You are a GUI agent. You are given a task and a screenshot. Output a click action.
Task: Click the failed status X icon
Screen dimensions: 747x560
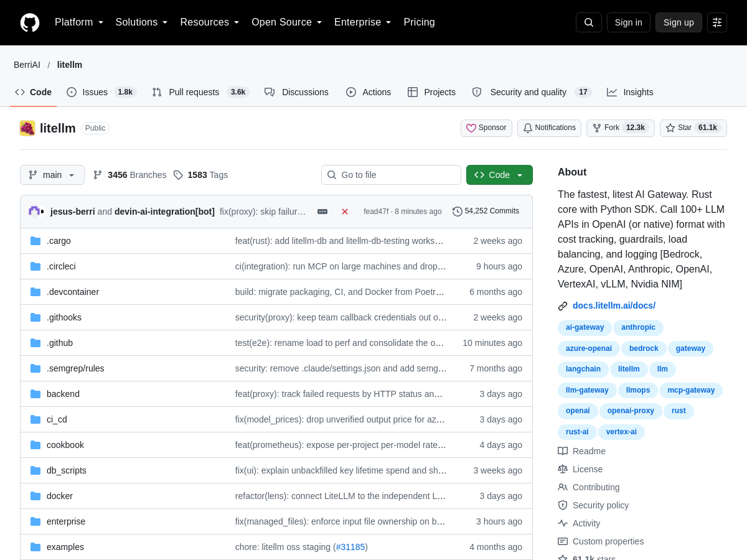tap(345, 212)
